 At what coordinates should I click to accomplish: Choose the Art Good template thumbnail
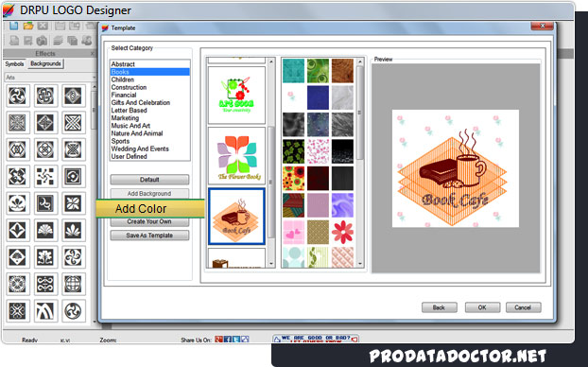click(x=236, y=96)
